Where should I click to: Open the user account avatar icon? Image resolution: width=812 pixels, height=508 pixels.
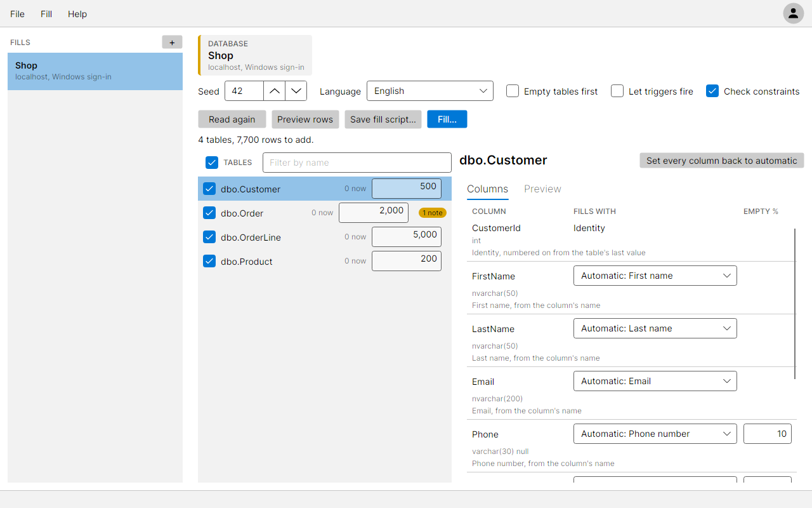(x=793, y=13)
